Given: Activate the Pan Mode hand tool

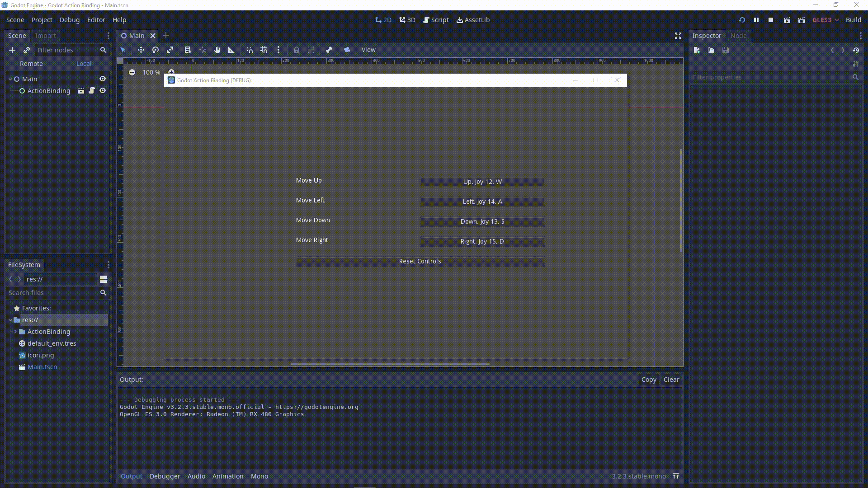Looking at the screenshot, I should pos(217,50).
